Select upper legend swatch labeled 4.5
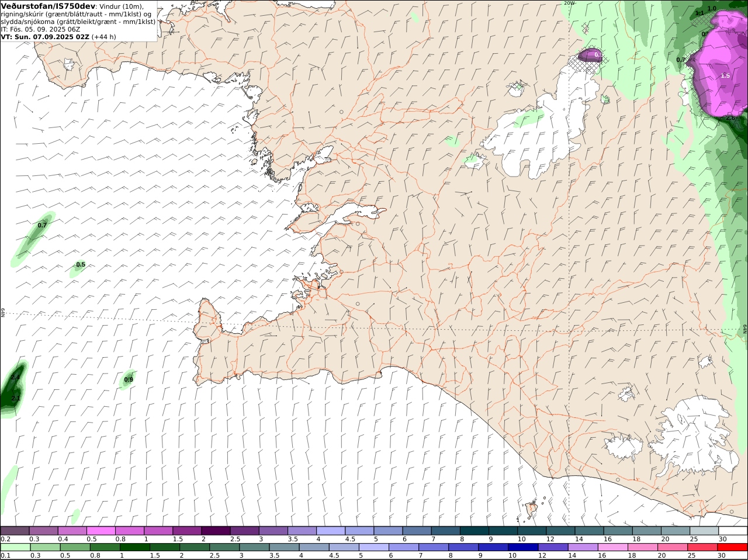The height and width of the screenshot is (560, 748). (359, 530)
